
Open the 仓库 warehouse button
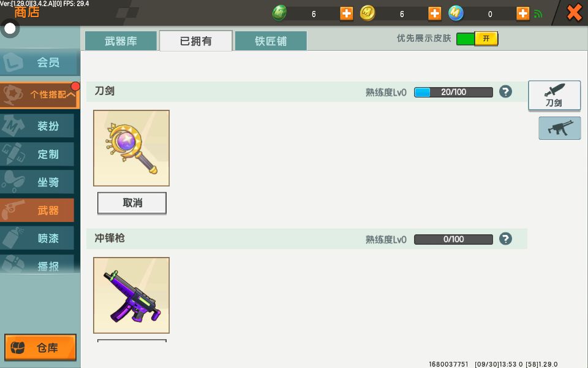point(40,347)
